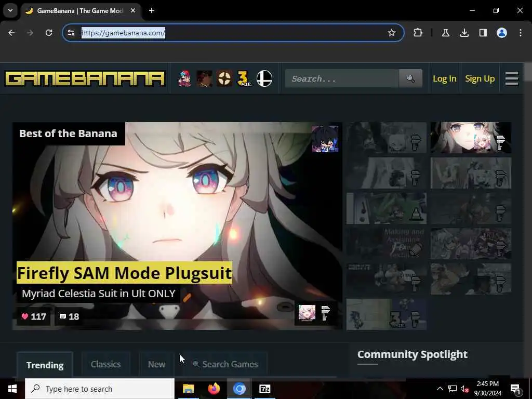Click the Search Games tab
Viewport: 532px width, 399px height.
[225, 364]
